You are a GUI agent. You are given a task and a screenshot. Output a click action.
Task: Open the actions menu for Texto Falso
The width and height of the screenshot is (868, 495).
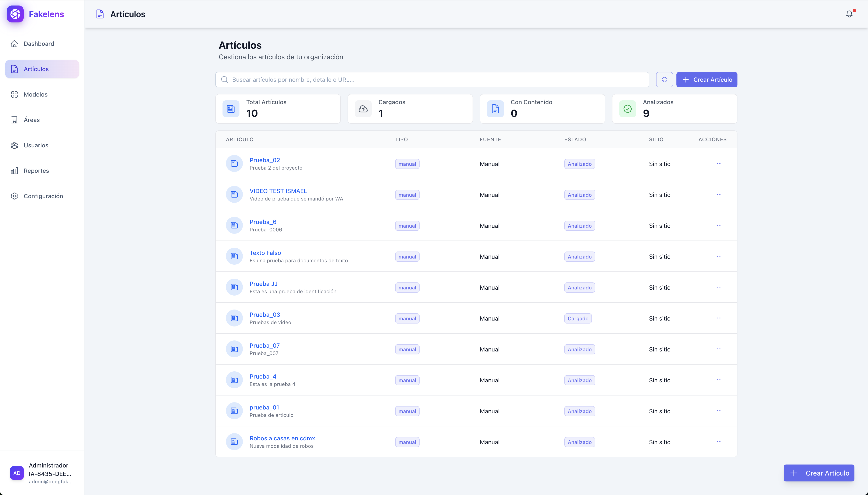point(719,256)
